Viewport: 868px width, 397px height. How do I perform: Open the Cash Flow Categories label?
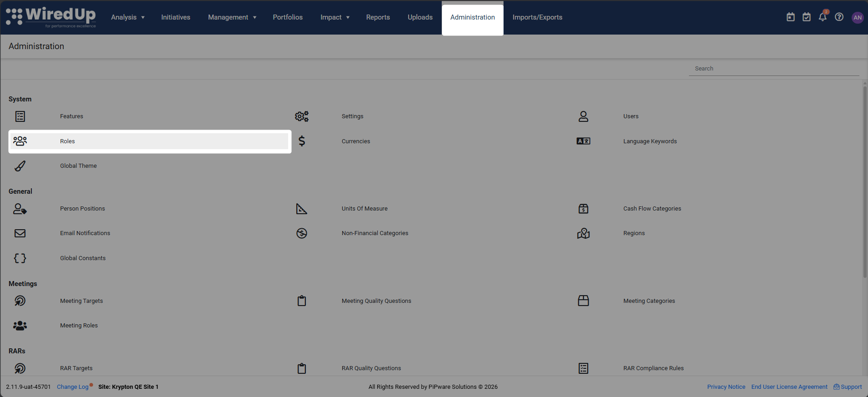point(652,209)
